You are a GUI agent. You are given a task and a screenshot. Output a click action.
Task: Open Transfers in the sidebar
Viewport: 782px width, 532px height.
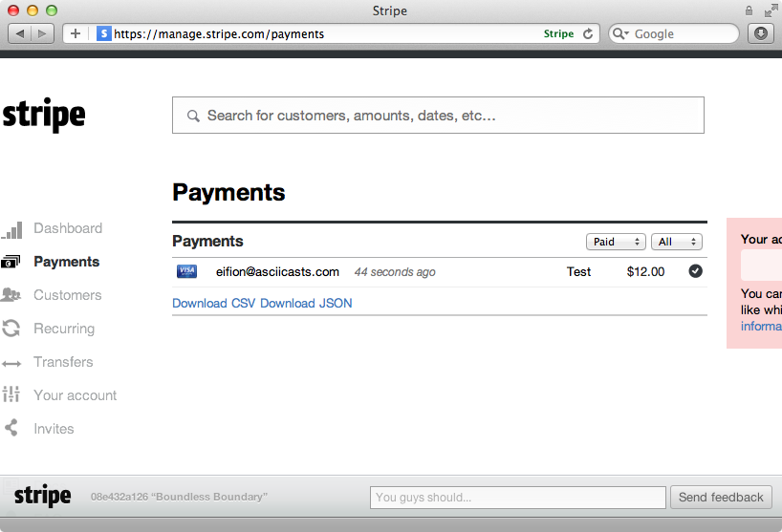click(x=63, y=362)
